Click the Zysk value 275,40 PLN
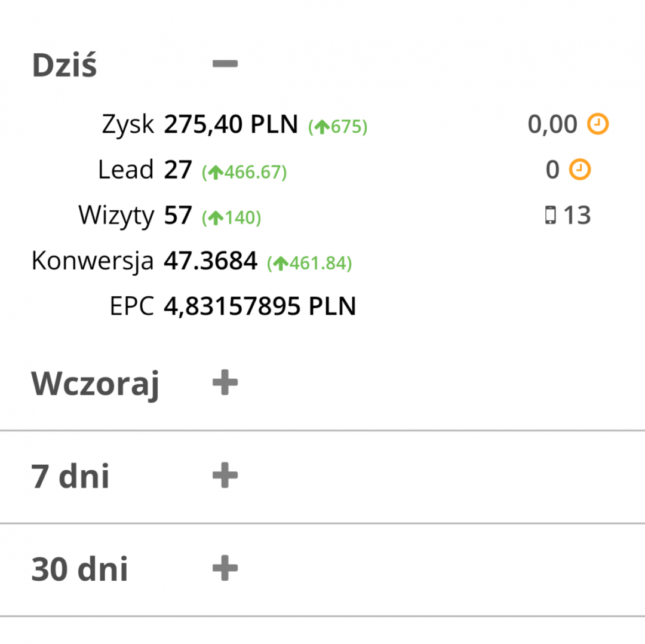645x644 pixels. click(x=231, y=124)
